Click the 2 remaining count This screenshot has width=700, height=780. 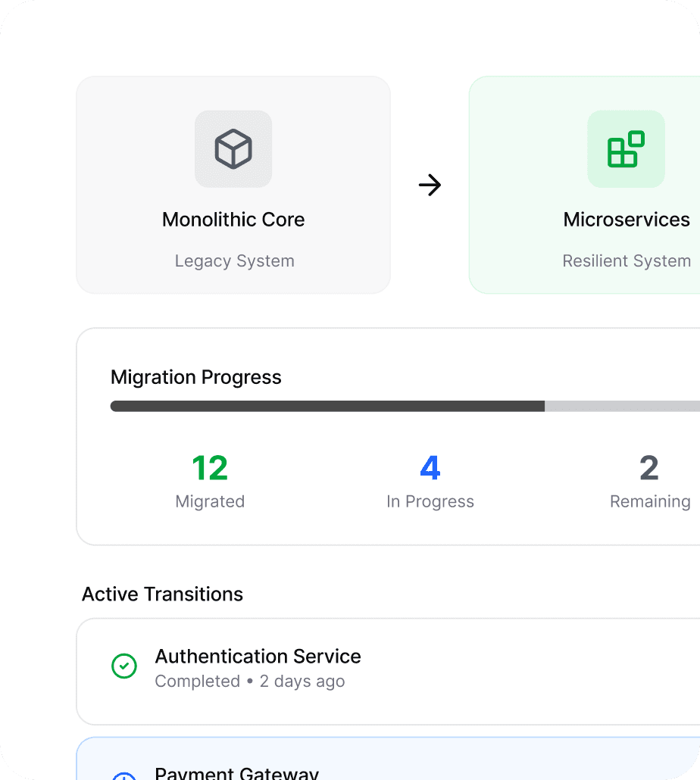[x=649, y=468]
